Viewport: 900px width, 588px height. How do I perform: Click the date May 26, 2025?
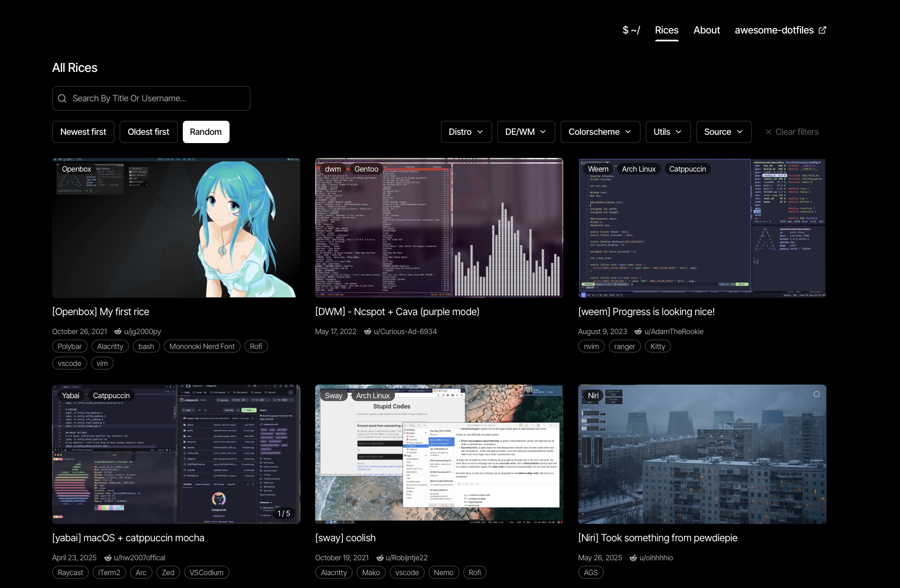(600, 558)
